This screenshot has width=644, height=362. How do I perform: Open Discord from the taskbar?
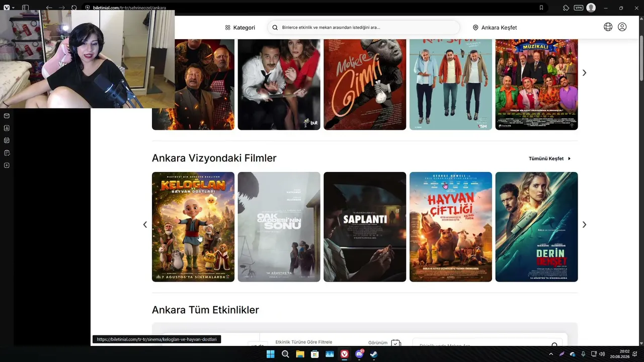(x=359, y=354)
